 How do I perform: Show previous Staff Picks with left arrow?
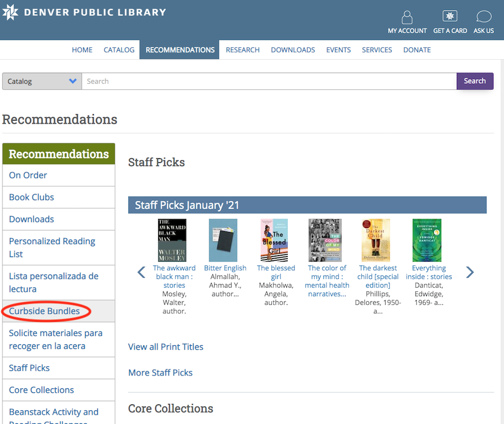tap(141, 272)
